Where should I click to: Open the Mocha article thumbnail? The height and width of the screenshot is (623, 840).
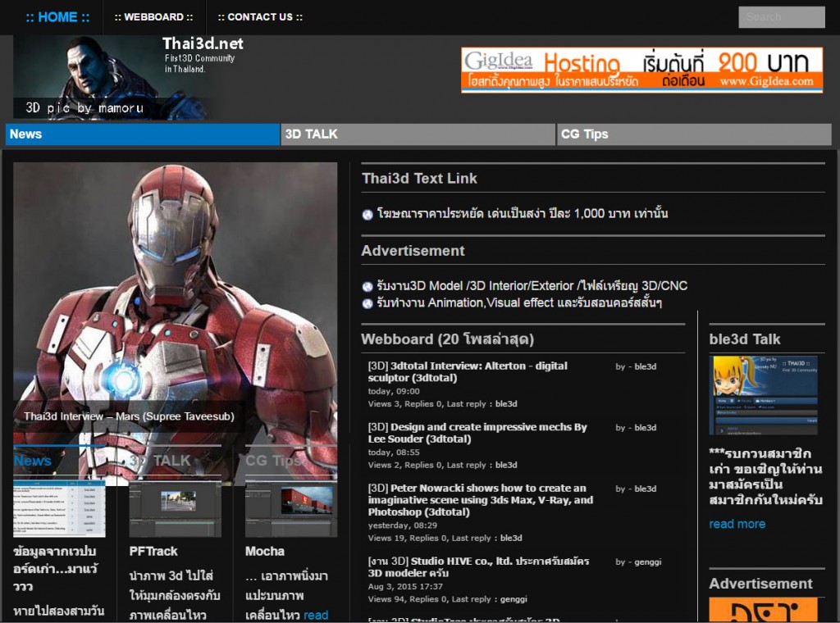tap(291, 508)
